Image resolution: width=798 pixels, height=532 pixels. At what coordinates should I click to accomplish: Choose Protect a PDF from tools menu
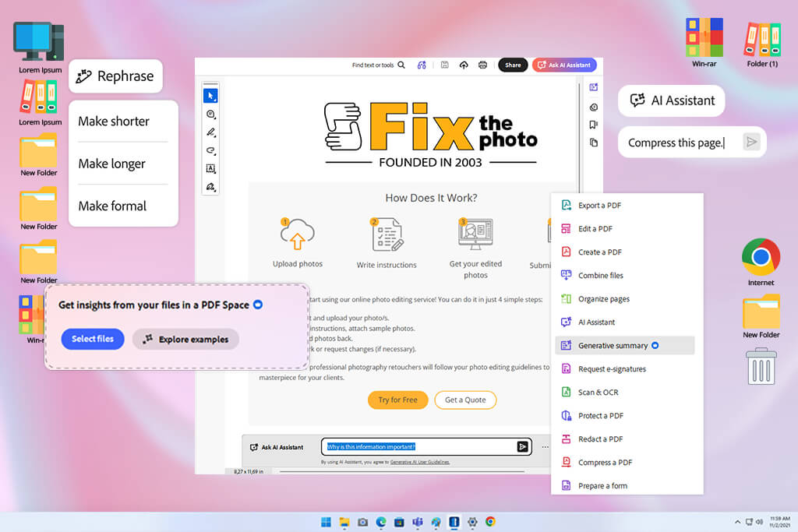(x=623, y=416)
